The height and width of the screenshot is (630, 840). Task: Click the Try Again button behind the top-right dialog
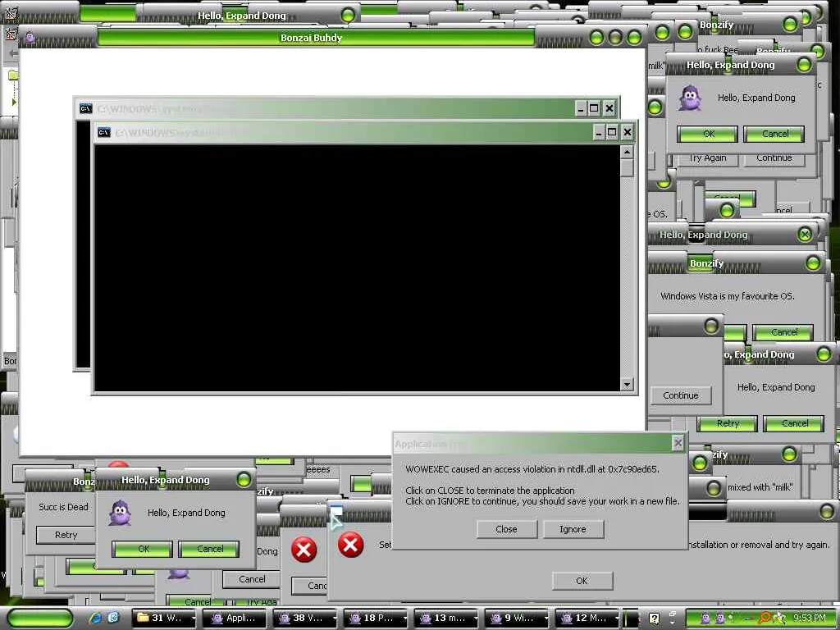pos(707,158)
